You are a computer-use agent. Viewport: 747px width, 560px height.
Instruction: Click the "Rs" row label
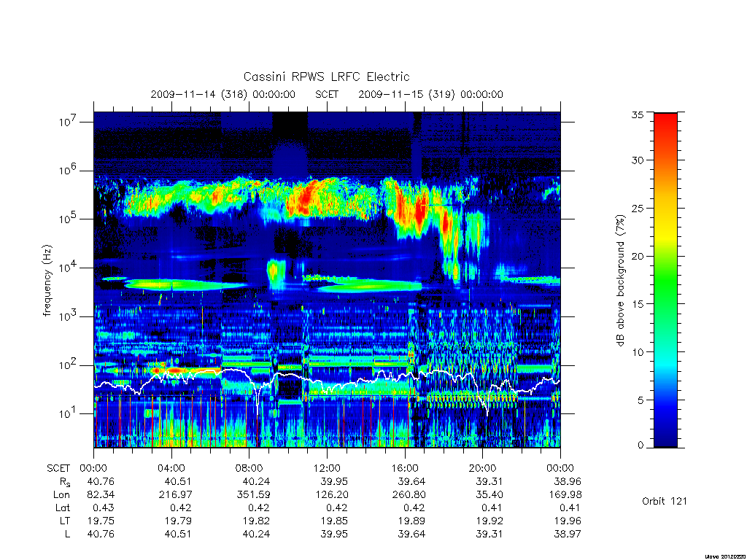[64, 483]
